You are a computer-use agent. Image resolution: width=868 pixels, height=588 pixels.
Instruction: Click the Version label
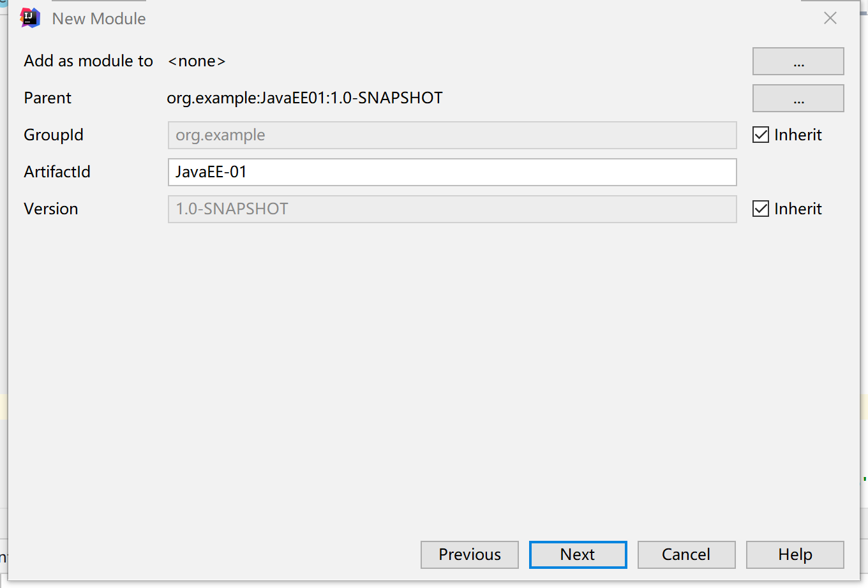point(51,209)
